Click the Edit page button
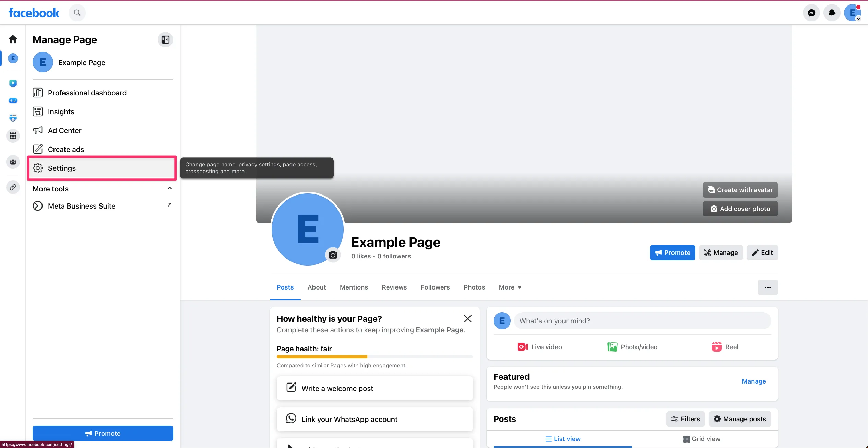 pyautogui.click(x=762, y=252)
